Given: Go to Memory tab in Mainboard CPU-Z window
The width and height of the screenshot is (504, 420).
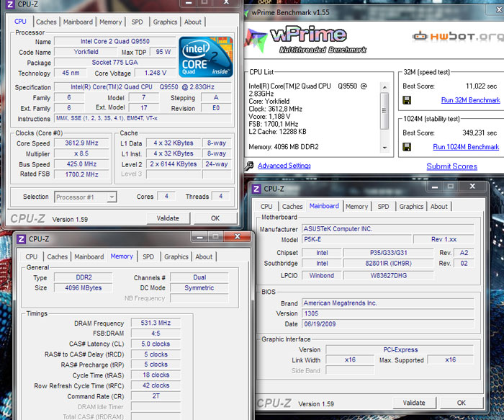Looking at the screenshot, I should [x=357, y=207].
